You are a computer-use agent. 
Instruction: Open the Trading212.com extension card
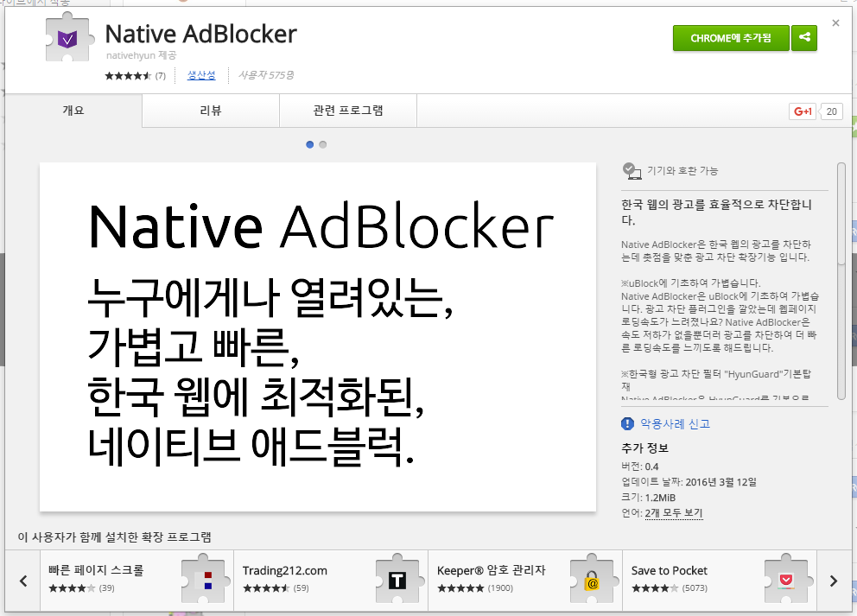click(331, 581)
